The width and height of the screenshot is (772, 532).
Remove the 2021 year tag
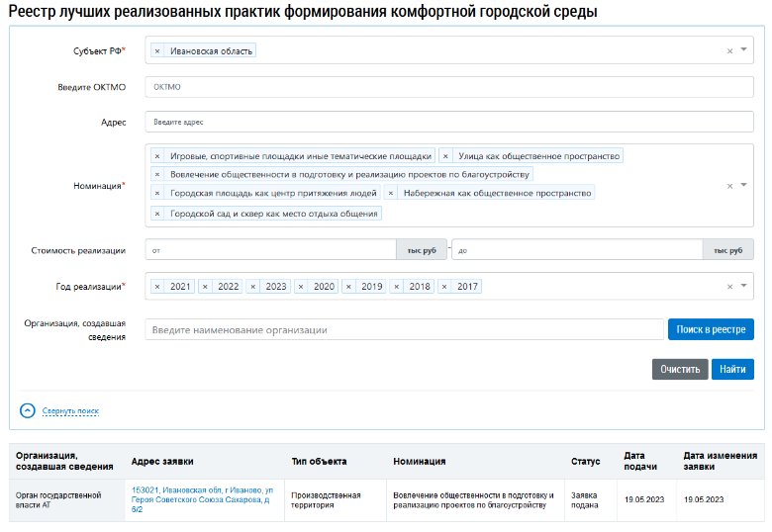click(157, 287)
